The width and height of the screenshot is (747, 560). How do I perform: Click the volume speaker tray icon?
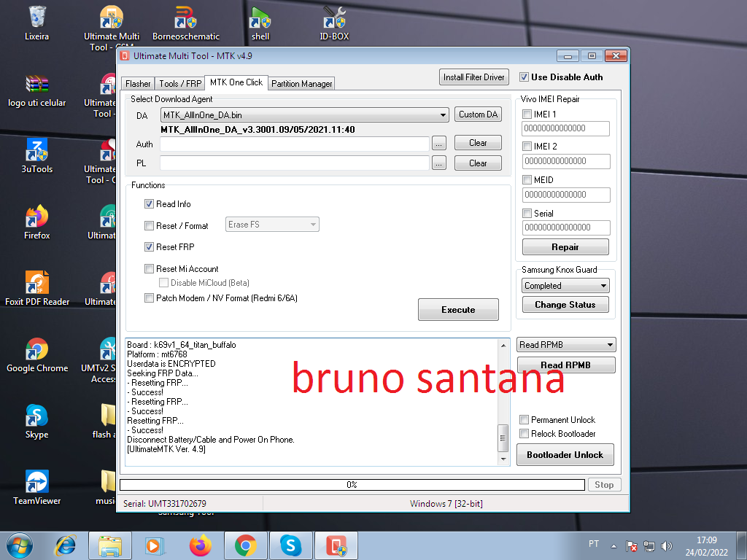pyautogui.click(x=667, y=546)
